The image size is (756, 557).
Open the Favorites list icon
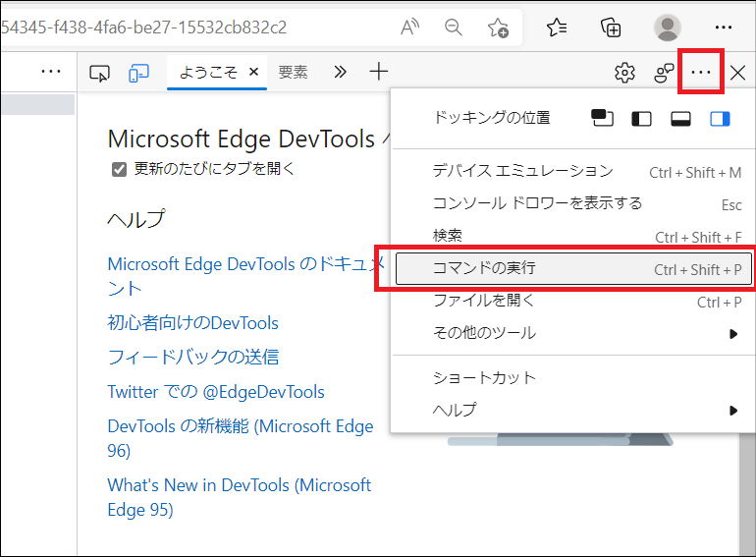(557, 27)
